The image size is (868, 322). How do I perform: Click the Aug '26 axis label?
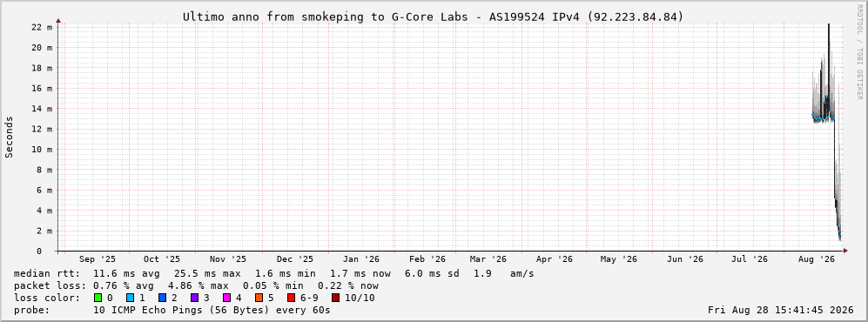pyautogui.click(x=818, y=259)
